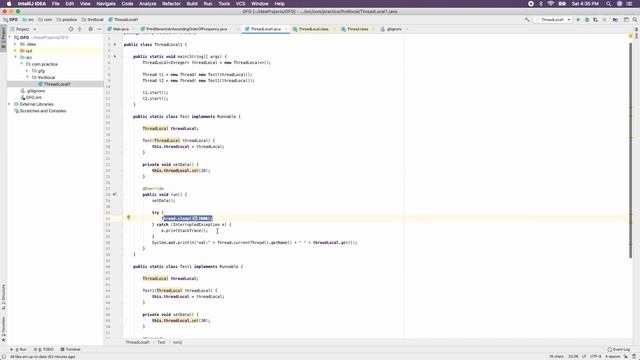The image size is (640, 360).
Task: Open macOS Spotlight search
Action: (x=608, y=4)
